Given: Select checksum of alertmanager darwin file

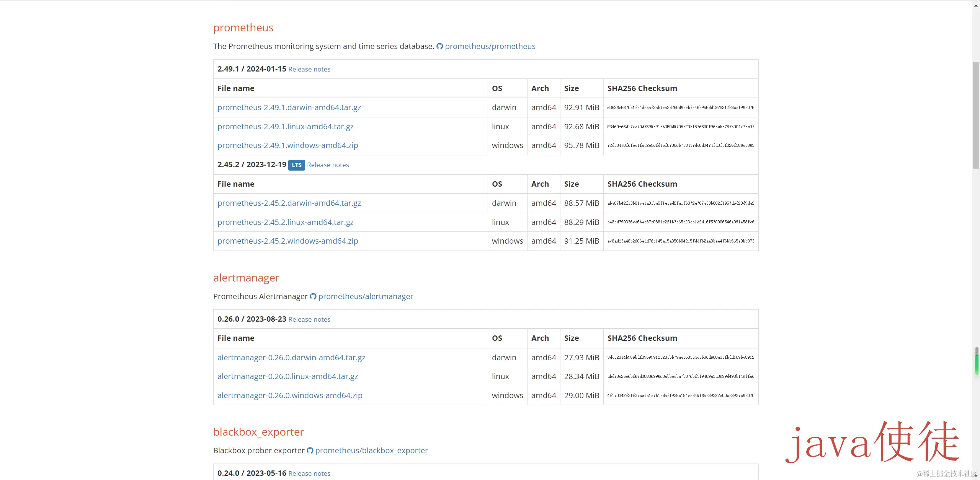Looking at the screenshot, I should [x=681, y=357].
